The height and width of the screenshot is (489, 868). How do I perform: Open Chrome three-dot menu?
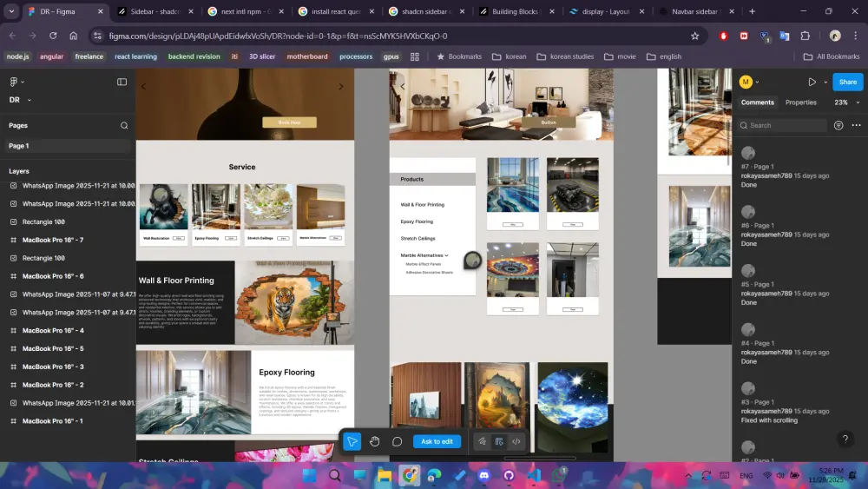(x=855, y=36)
